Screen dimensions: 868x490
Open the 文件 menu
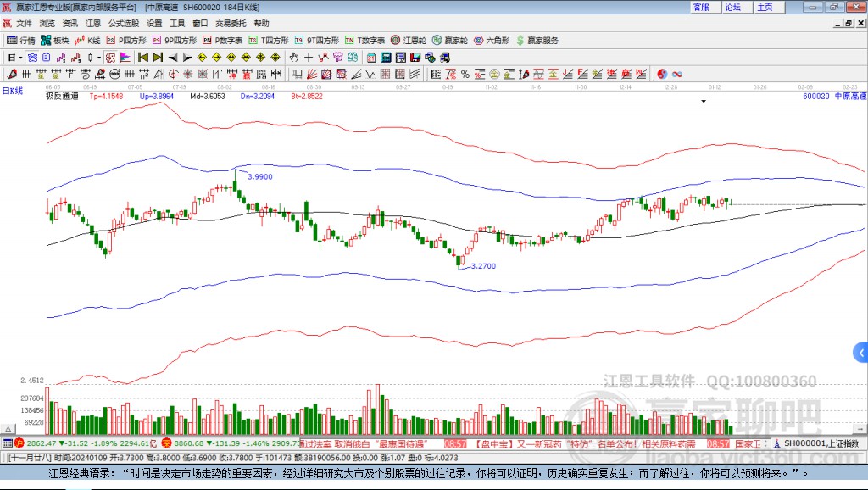coord(24,23)
